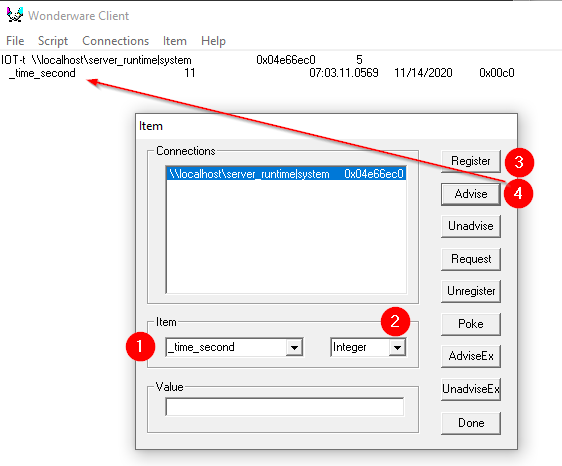Click the Register button

tap(471, 161)
